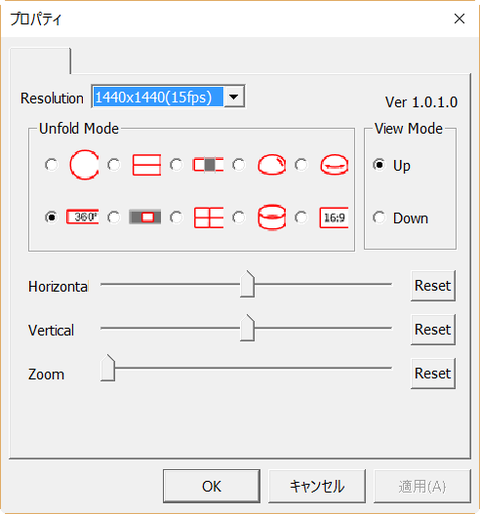The image size is (480, 514).
Task: Click the Zoom label
Action: click(x=46, y=374)
